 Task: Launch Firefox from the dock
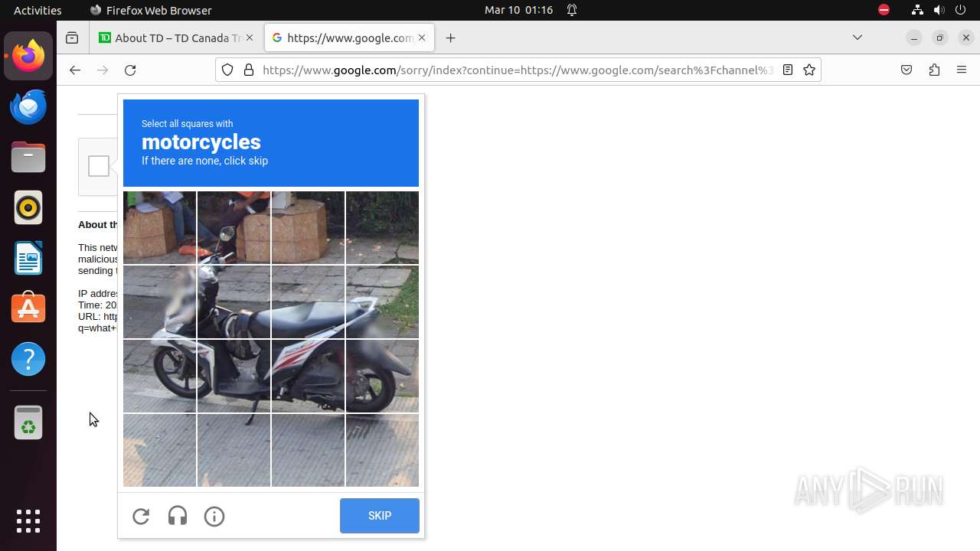point(28,56)
